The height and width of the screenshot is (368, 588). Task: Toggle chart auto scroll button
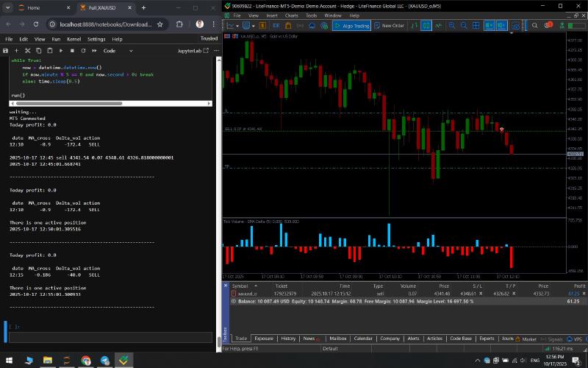(489, 26)
